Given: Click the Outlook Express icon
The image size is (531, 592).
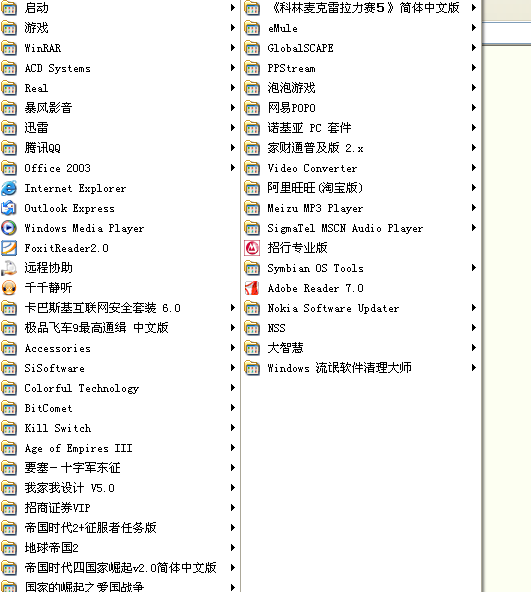Looking at the screenshot, I should tap(9, 208).
